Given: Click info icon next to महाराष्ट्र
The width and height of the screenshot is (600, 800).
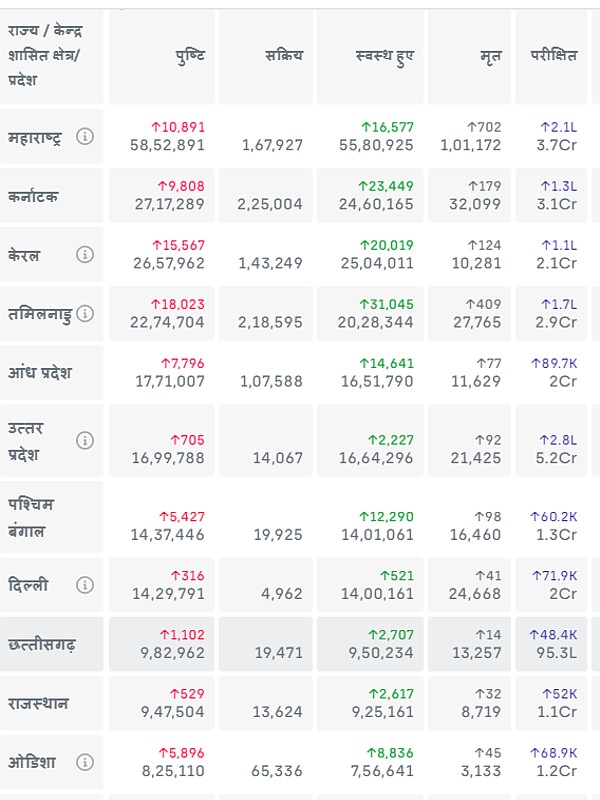Looking at the screenshot, I should click(x=85, y=137).
